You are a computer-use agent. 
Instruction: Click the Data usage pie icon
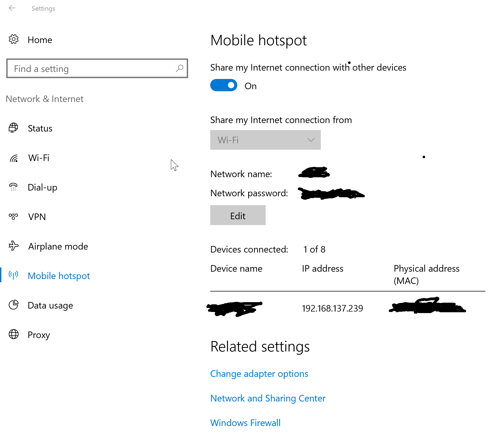[13, 305]
